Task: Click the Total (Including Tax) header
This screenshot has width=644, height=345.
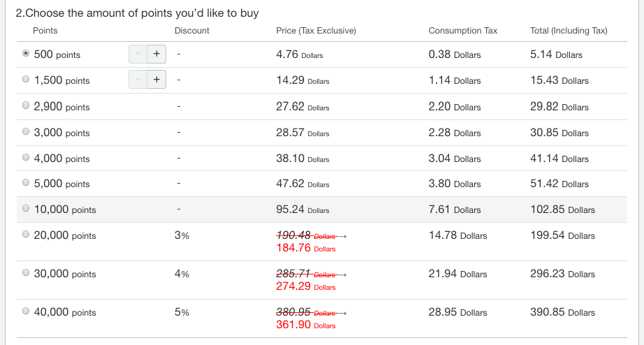Action: tap(569, 31)
